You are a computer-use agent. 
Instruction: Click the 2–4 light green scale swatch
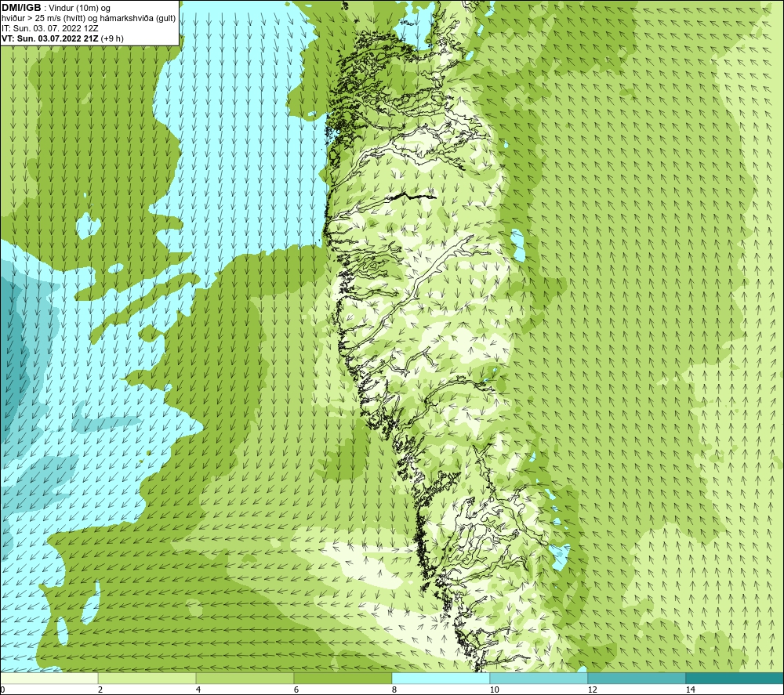pyautogui.click(x=147, y=678)
